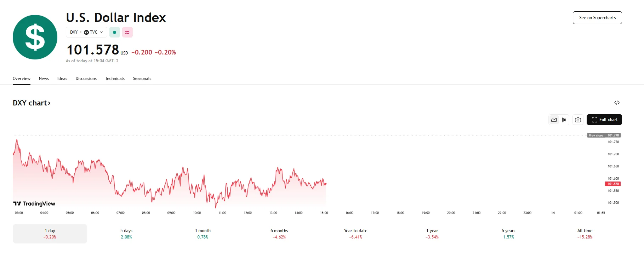Click the pink approximate-data icon
The image size is (644, 253).
coord(127,32)
